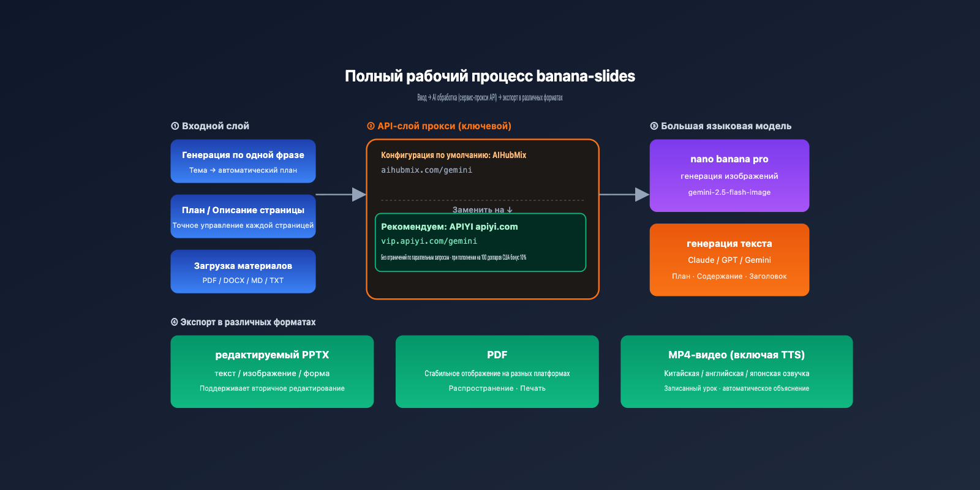Click the "① Входной слой" section heading
980x490 pixels.
(210, 126)
